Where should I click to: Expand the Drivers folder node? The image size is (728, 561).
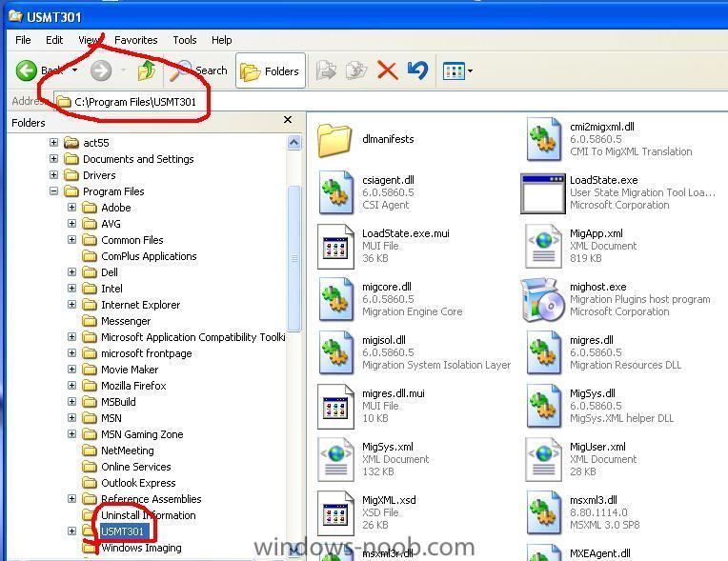tap(54, 175)
